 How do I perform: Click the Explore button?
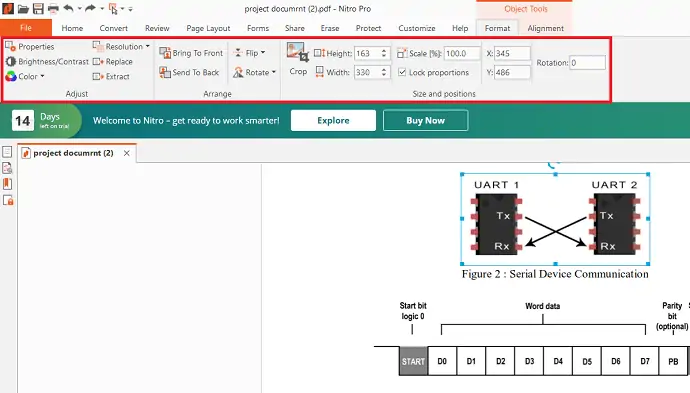pyautogui.click(x=333, y=121)
